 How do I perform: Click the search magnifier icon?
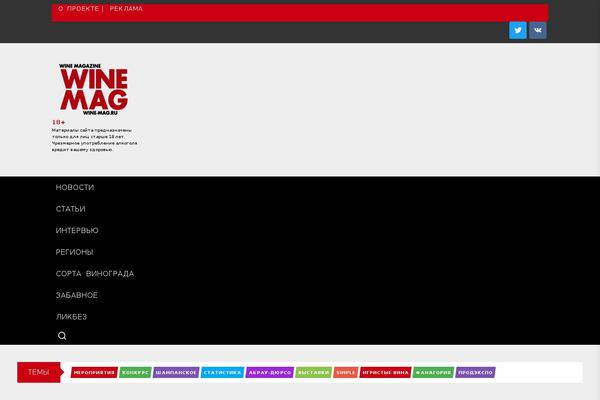tap(62, 336)
